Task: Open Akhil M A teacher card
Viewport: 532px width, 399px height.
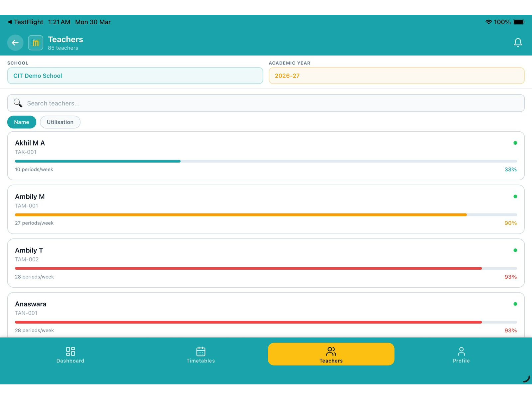Action: coord(266,156)
